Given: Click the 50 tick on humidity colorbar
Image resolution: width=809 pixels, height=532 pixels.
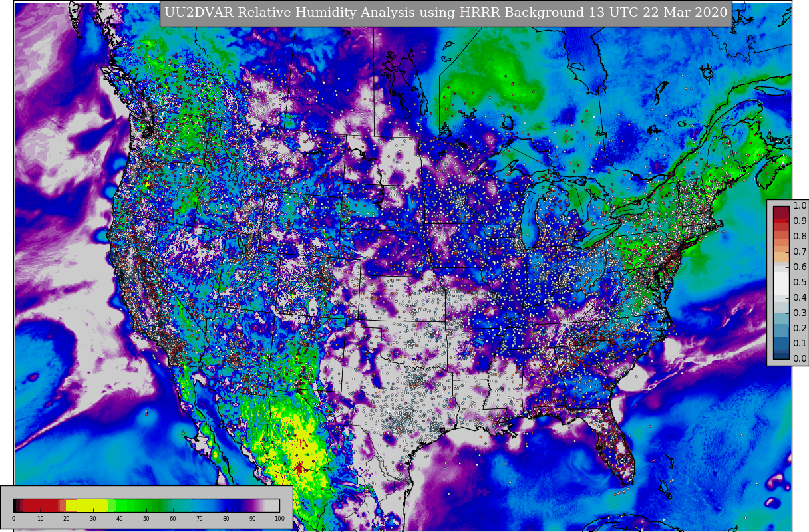Looking at the screenshot, I should (146, 519).
